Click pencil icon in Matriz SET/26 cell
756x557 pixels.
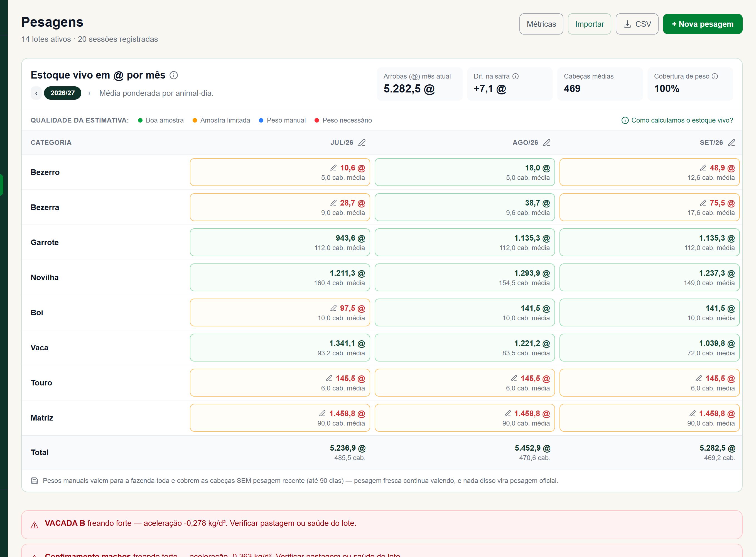tap(693, 413)
